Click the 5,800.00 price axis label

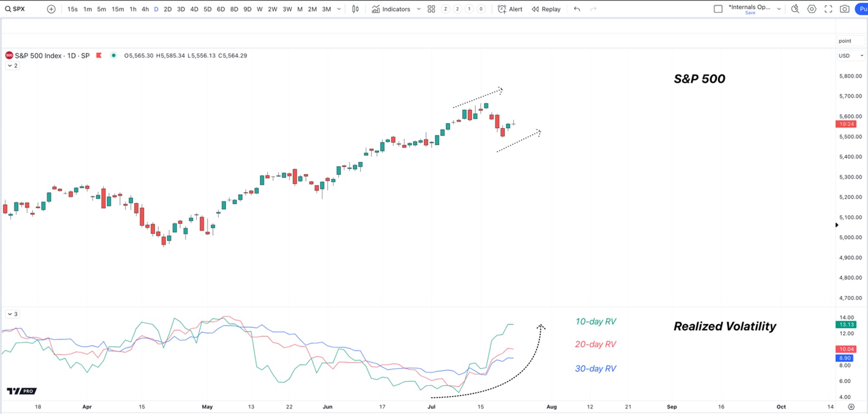[850, 76]
